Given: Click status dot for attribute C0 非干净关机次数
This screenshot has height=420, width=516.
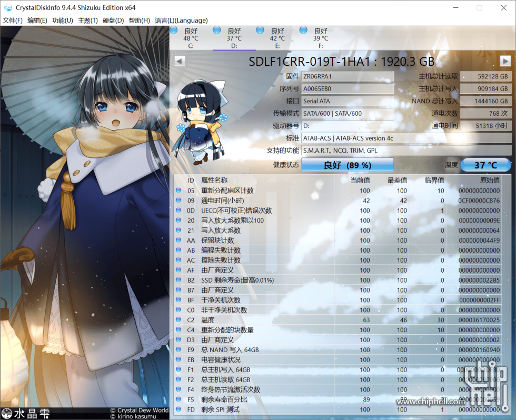Looking at the screenshot, I should tap(178, 309).
